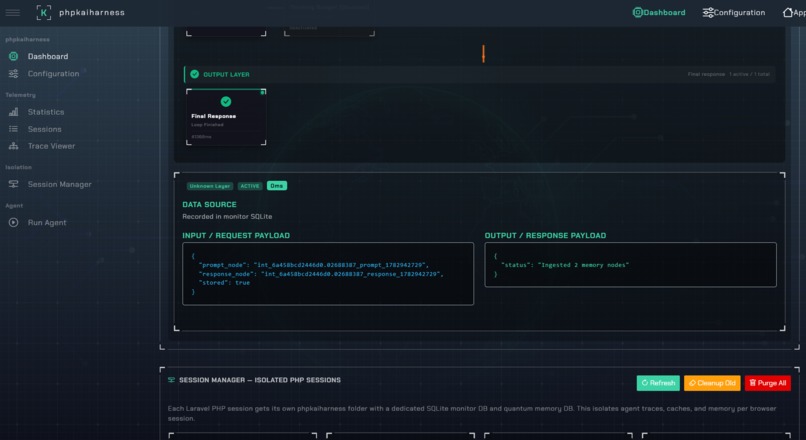Image resolution: width=806 pixels, height=440 pixels.
Task: Click the Cleanup Old button
Action: 712,383
